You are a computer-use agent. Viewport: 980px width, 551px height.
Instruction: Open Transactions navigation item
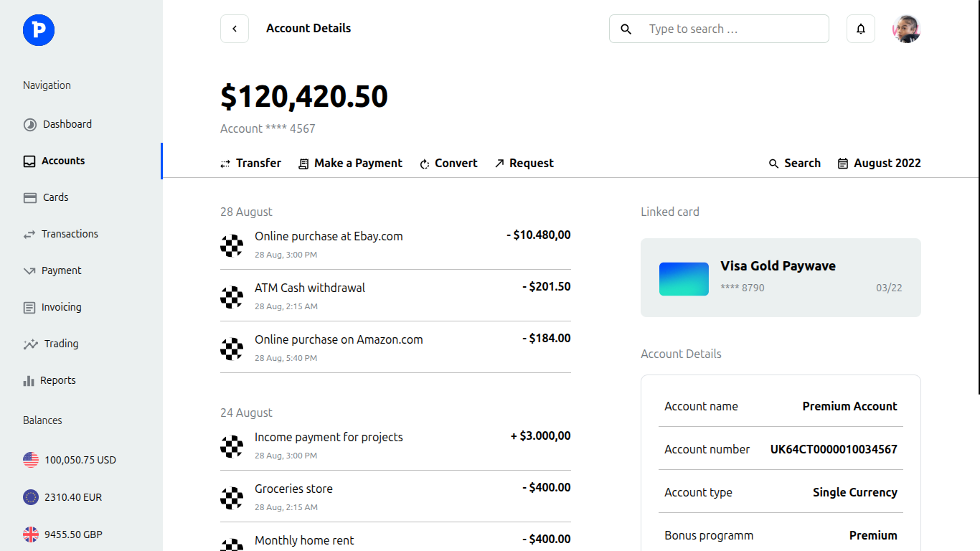(x=70, y=234)
